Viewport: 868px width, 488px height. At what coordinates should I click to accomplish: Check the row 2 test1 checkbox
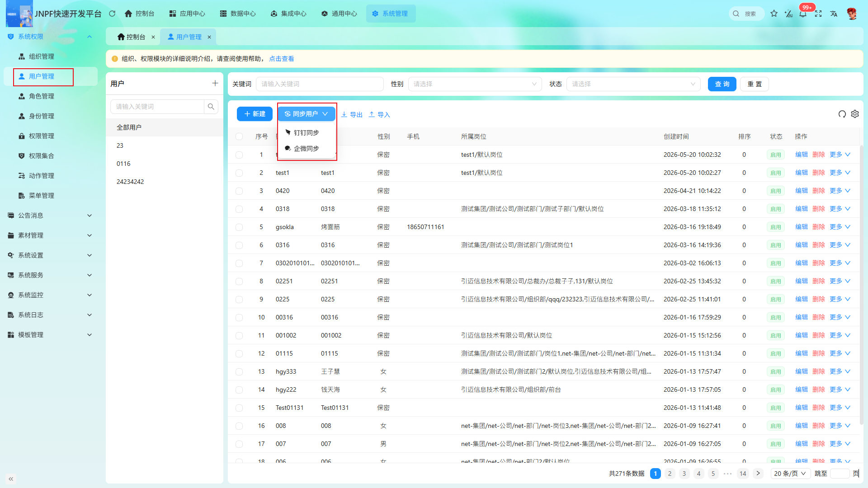click(x=239, y=173)
